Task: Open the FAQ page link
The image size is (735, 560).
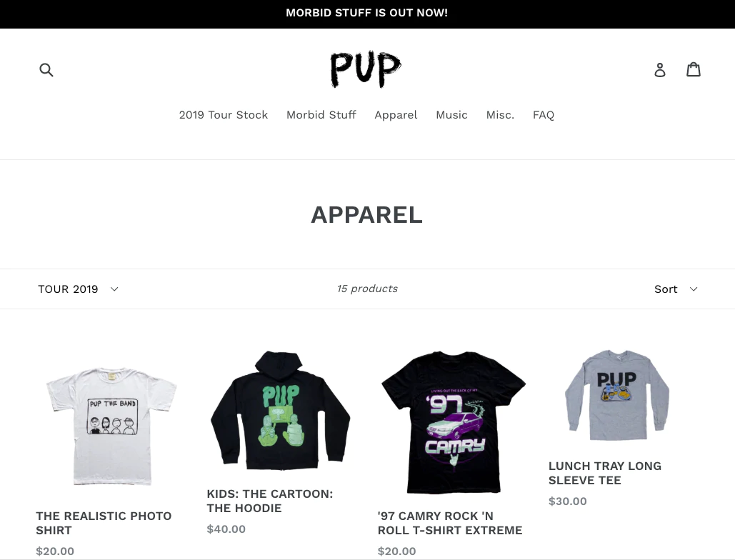Action: coord(544,115)
